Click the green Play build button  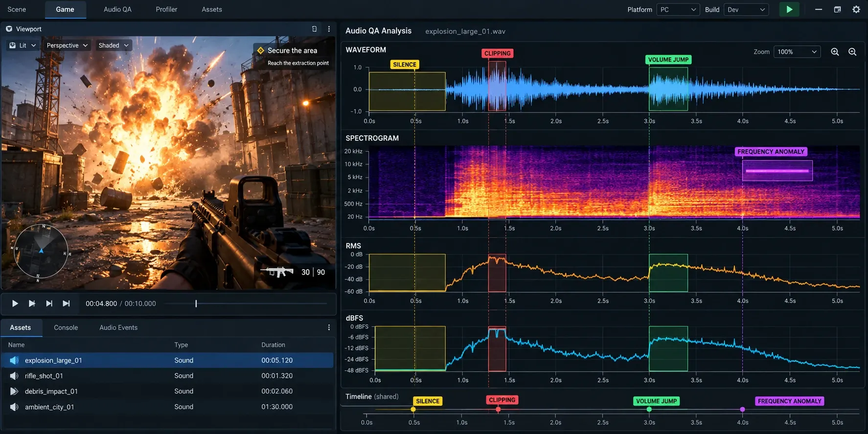pos(789,9)
